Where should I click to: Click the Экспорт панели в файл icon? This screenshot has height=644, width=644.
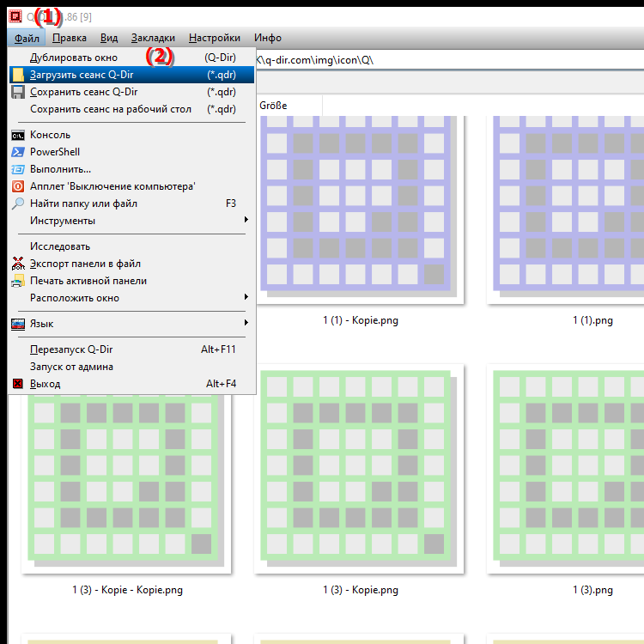[18, 264]
